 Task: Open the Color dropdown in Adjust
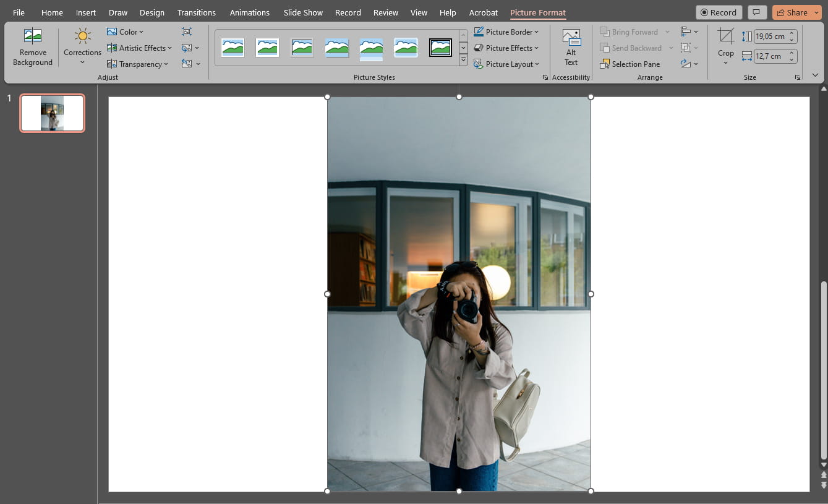(125, 32)
